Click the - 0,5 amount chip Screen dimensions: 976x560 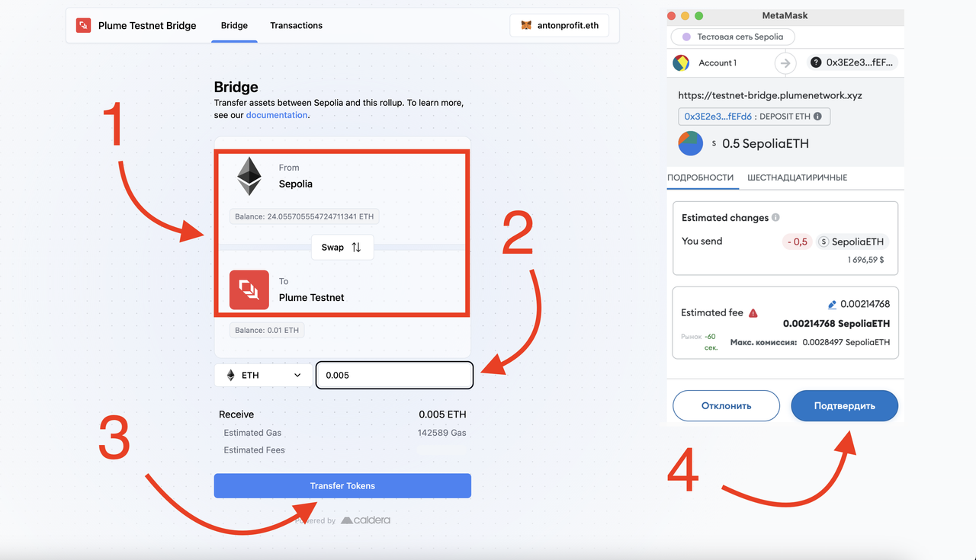coord(797,242)
